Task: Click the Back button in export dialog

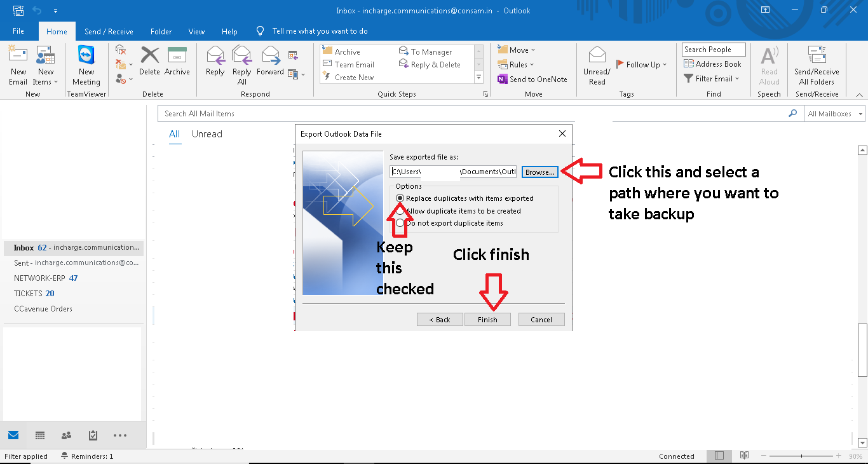Action: coord(440,320)
